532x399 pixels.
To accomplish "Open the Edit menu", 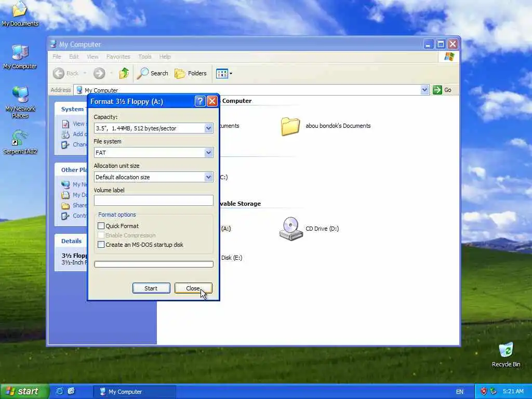I will [x=74, y=57].
